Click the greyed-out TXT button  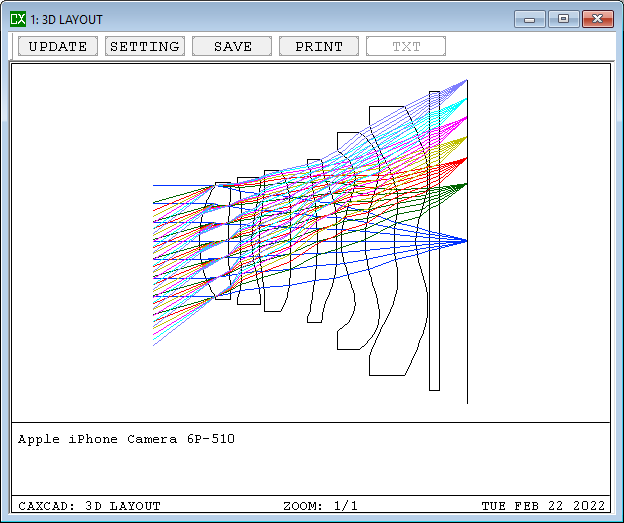coord(406,46)
